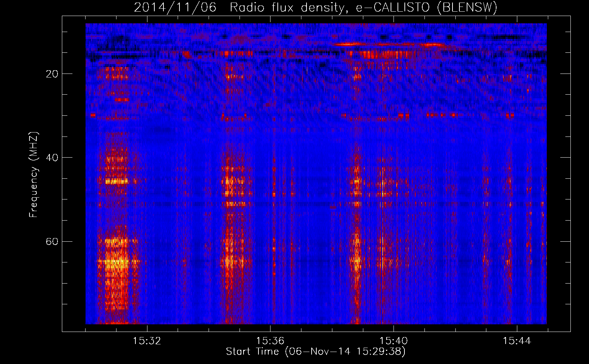Click the 20 MHz frequency tick label
The height and width of the screenshot is (364, 589).
[x=52, y=74]
